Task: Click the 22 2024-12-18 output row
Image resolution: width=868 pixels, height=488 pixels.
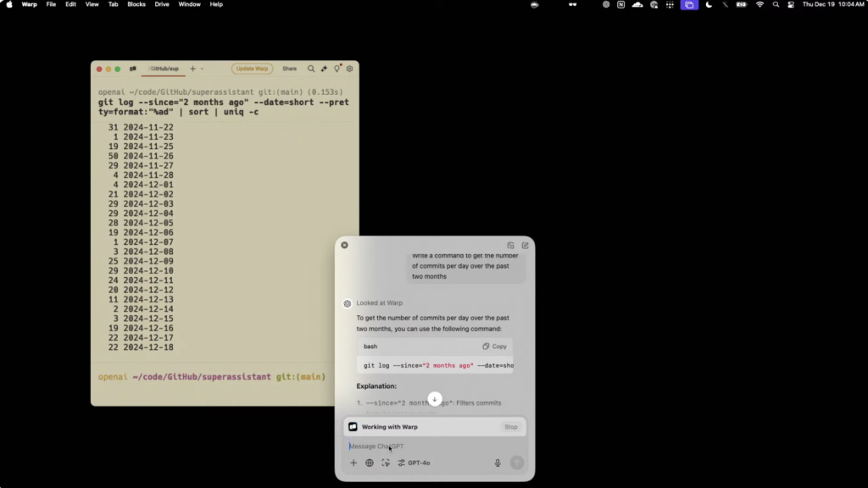Action: click(x=141, y=347)
